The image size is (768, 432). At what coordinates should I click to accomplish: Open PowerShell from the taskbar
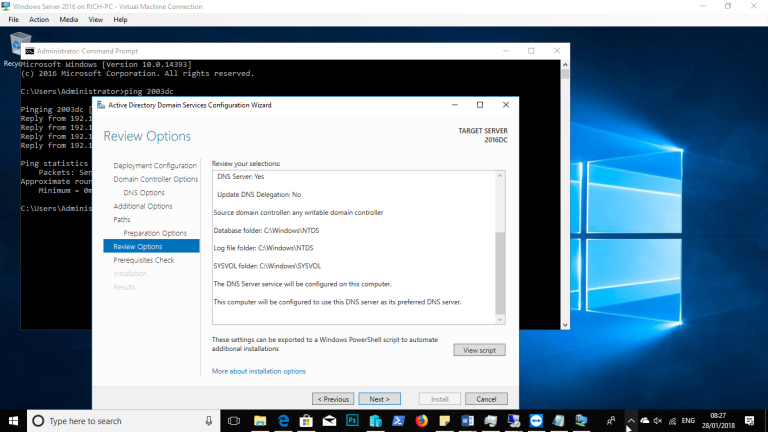point(398,421)
